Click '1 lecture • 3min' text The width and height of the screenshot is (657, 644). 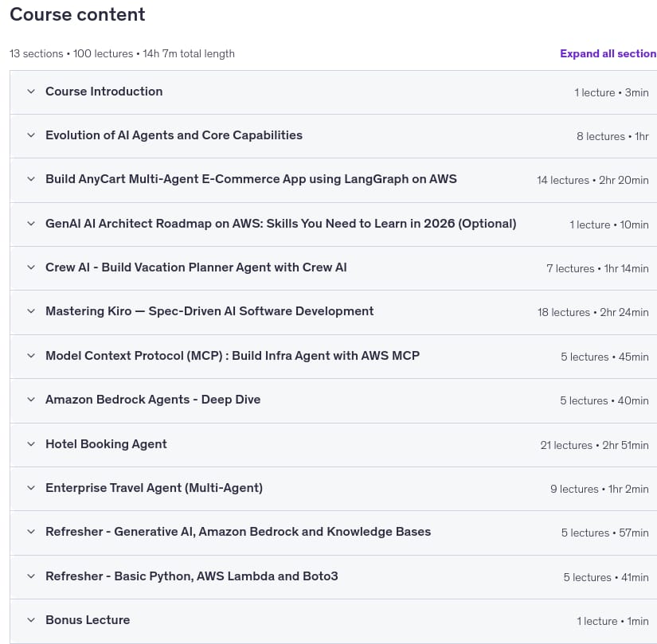(x=612, y=92)
